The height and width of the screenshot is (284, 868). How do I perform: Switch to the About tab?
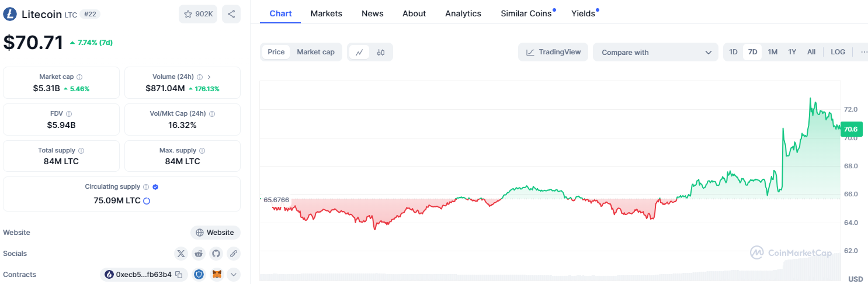(x=414, y=13)
